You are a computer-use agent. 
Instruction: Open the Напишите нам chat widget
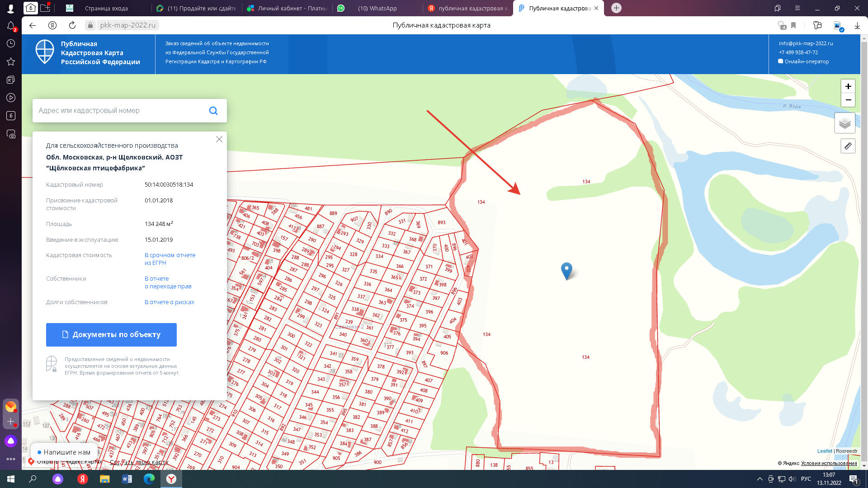(x=64, y=452)
